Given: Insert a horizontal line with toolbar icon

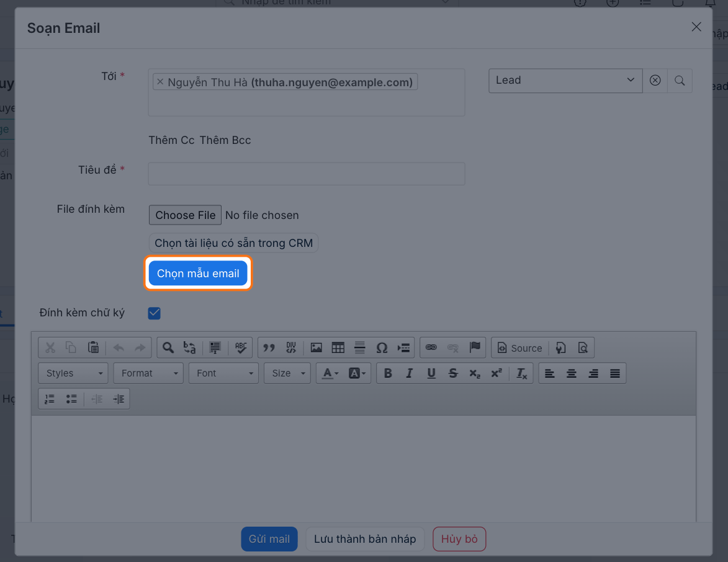Looking at the screenshot, I should (360, 347).
